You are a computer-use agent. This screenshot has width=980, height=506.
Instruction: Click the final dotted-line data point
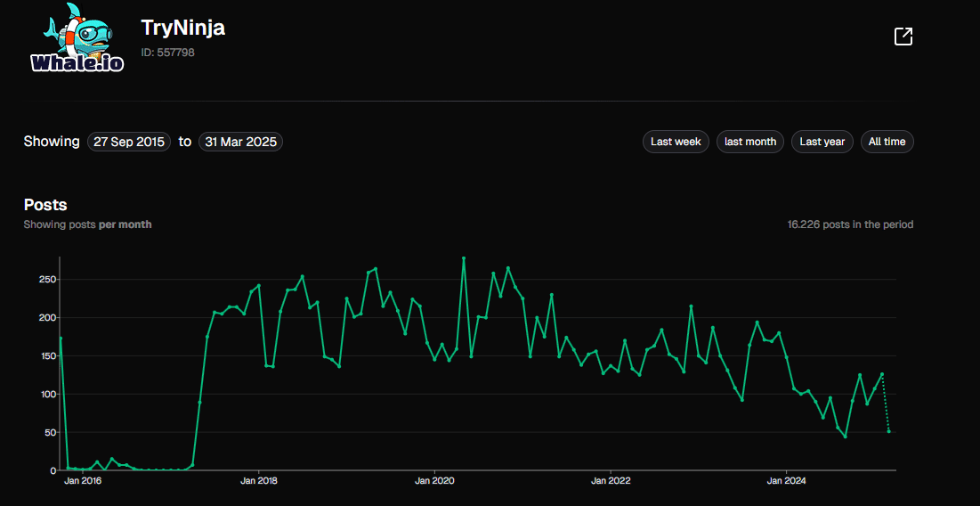[x=888, y=431]
